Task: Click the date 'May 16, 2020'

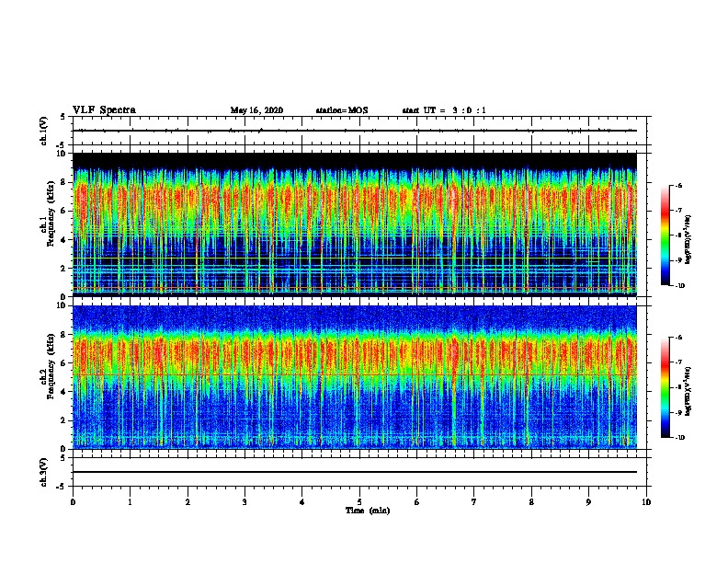Action: (x=256, y=110)
